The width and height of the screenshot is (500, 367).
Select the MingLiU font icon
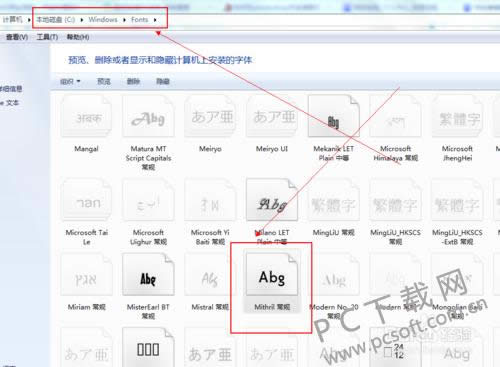[334, 199]
